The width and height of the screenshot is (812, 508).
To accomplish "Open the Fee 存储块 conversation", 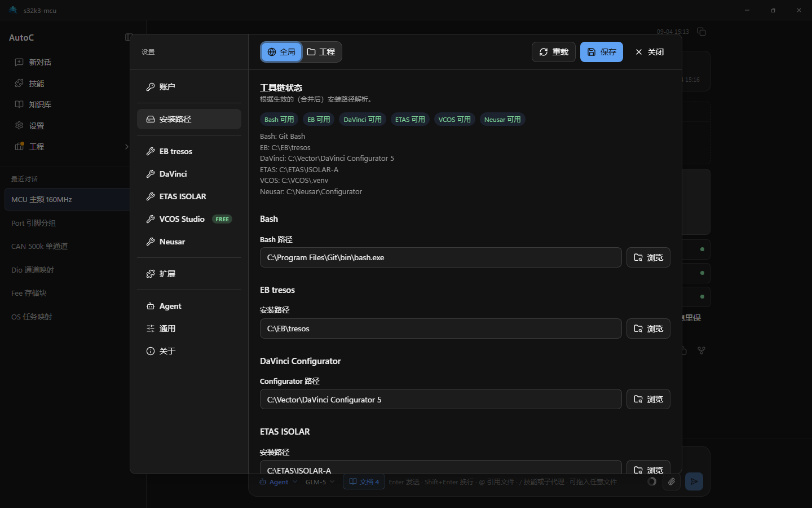I will tap(67, 293).
